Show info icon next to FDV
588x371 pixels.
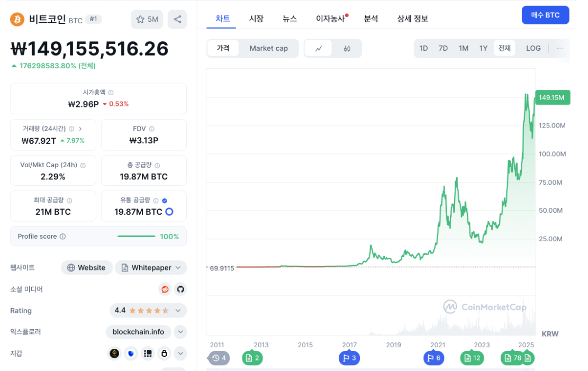click(151, 129)
